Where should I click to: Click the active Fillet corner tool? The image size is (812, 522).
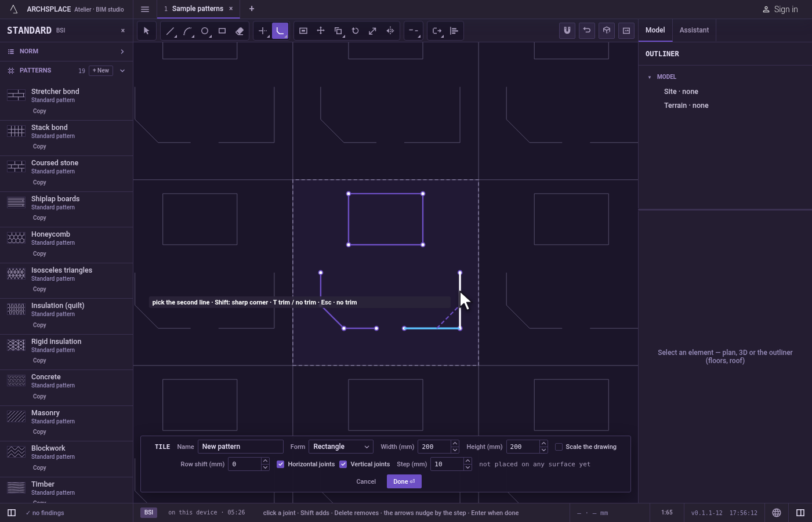[x=280, y=31]
